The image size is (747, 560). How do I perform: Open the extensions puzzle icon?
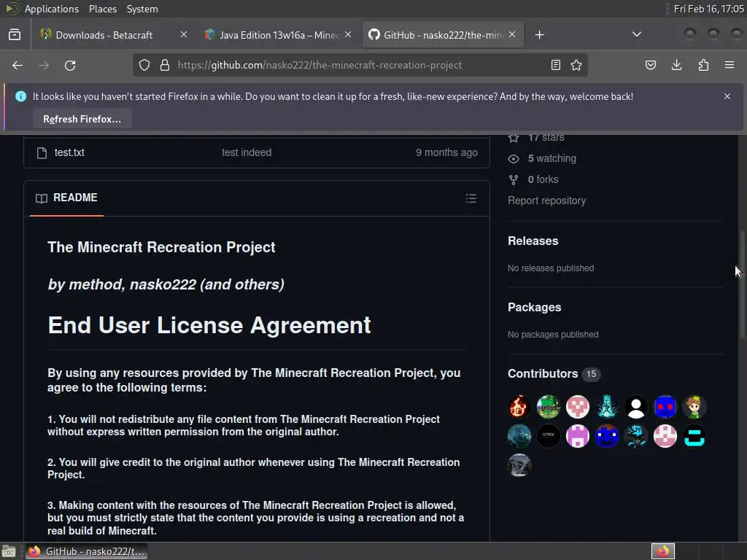703,65
